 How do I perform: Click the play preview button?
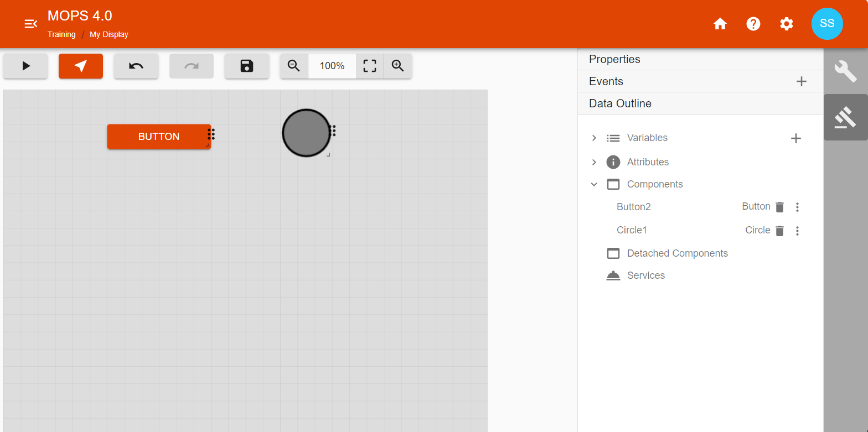[x=25, y=66]
